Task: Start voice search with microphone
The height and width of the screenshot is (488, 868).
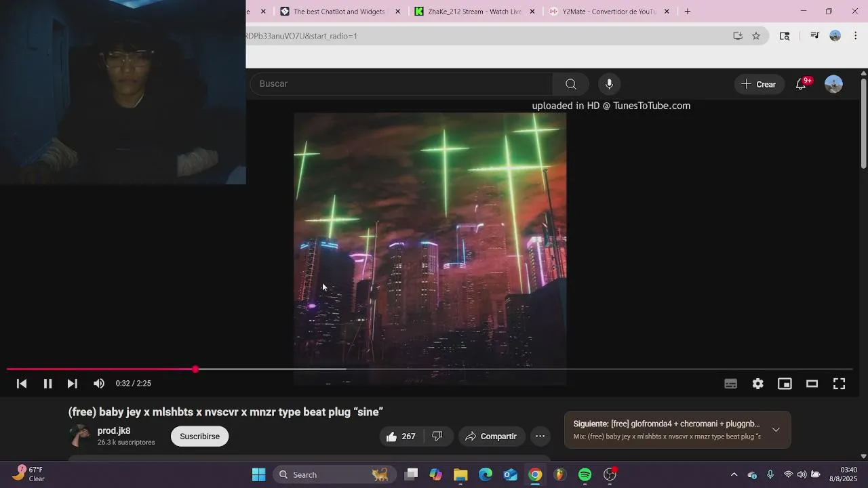Action: 609,84
